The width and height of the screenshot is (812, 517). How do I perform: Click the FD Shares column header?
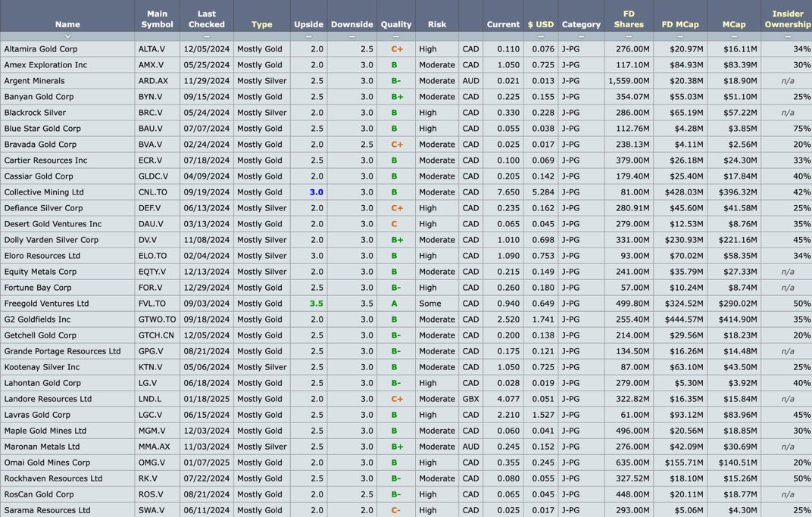[629, 19]
